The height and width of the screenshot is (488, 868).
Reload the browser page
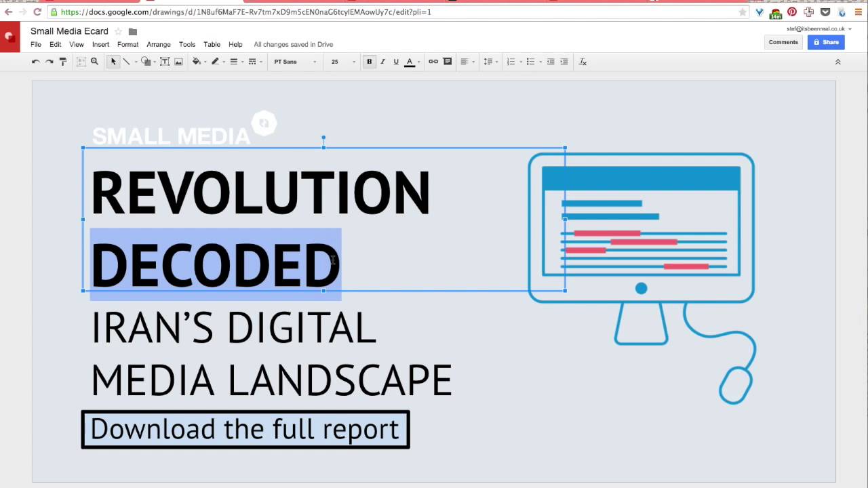37,12
